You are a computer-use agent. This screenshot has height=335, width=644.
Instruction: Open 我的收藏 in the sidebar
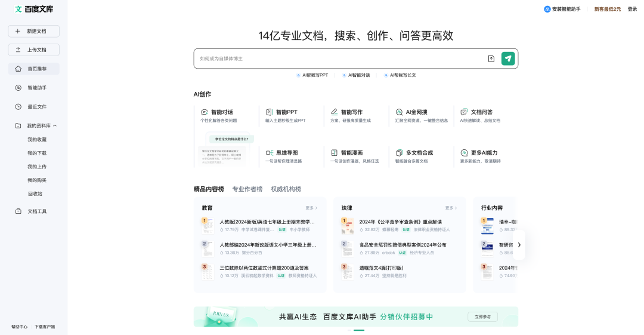pos(37,140)
